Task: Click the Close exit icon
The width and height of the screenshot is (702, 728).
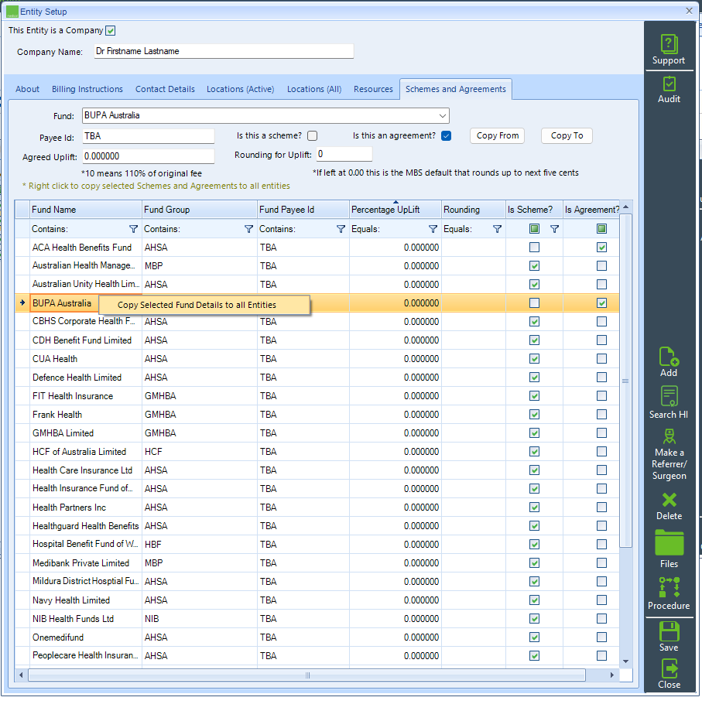Action: click(669, 669)
